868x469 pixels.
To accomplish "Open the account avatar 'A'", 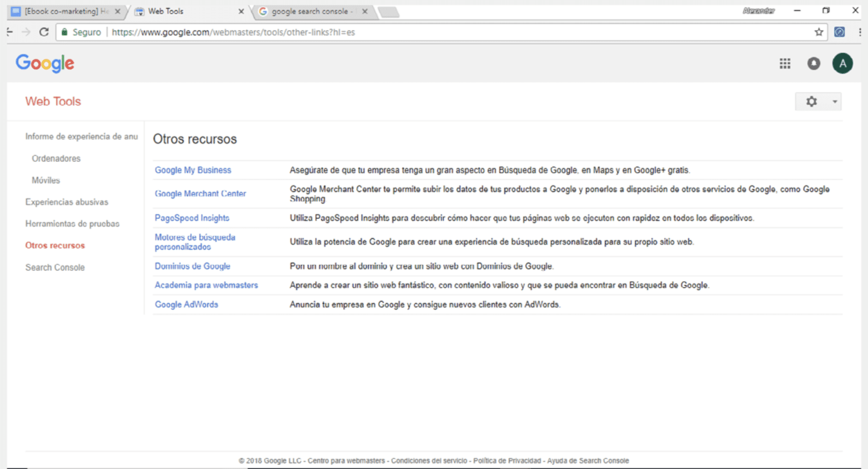I will coord(842,64).
